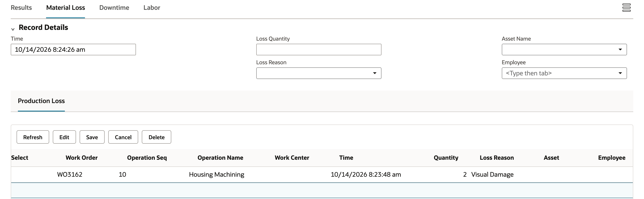Open the Employee combo box arrow

click(620, 73)
